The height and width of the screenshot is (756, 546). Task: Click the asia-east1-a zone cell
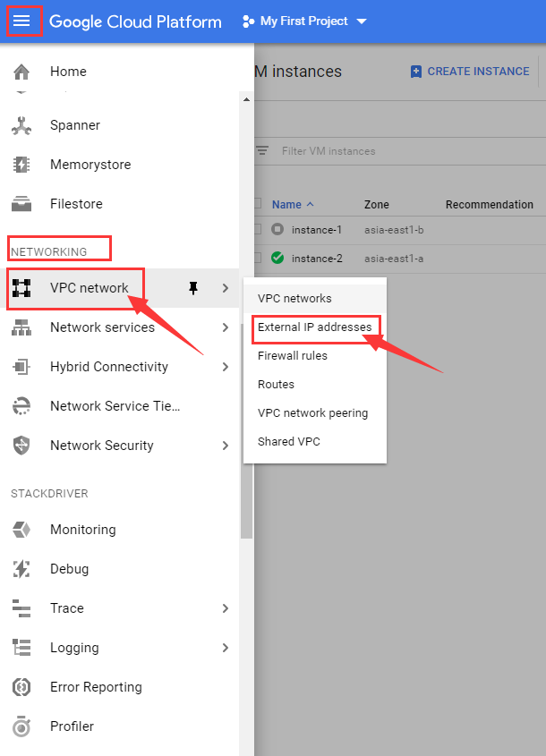pyautogui.click(x=394, y=259)
